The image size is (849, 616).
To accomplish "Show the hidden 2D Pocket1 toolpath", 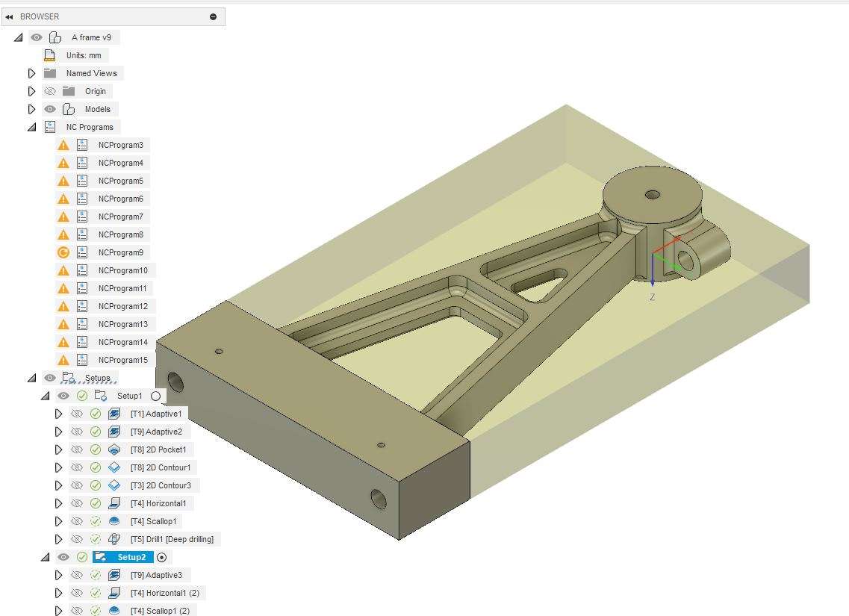I will (x=77, y=449).
